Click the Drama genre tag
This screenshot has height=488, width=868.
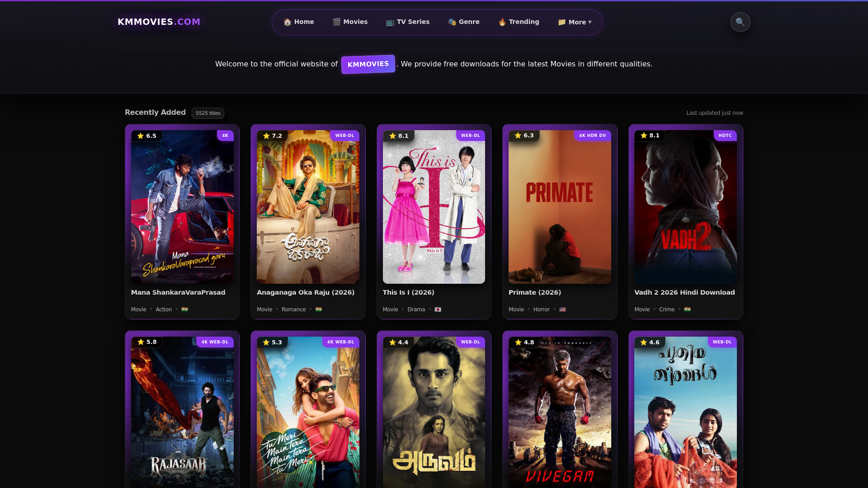pos(416,310)
